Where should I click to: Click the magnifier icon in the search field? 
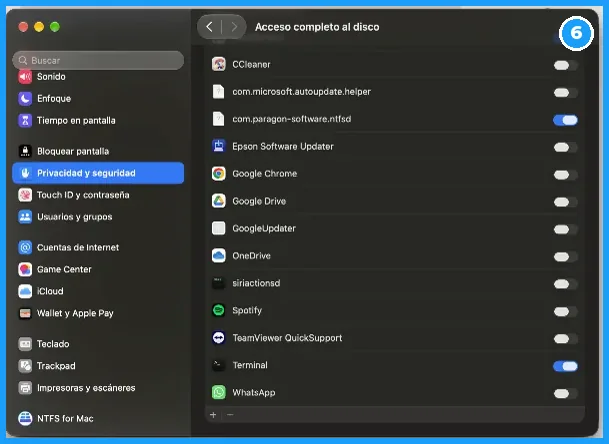click(23, 61)
